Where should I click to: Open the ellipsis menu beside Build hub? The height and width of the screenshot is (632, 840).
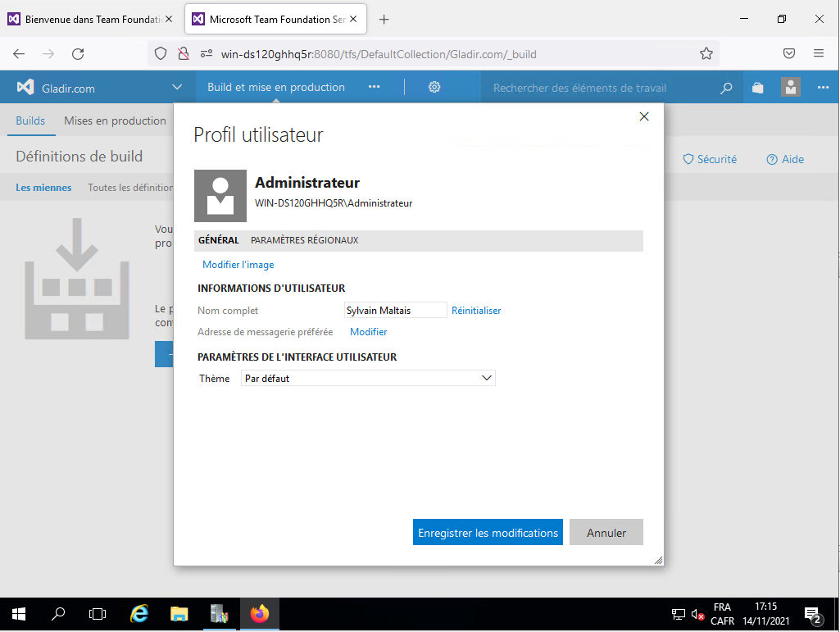[x=375, y=88]
